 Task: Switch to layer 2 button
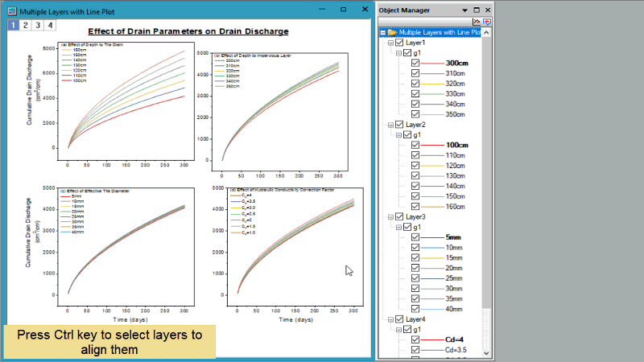pyautogui.click(x=26, y=26)
